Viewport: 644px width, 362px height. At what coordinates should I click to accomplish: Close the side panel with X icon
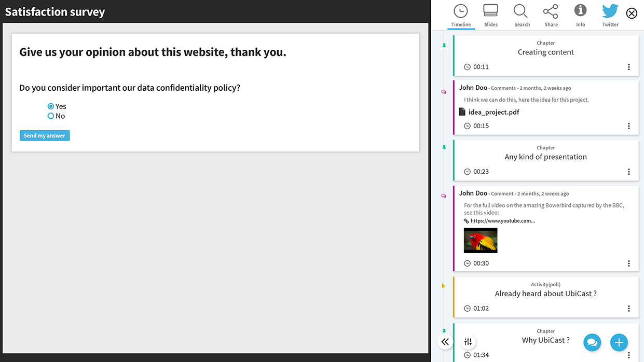tap(632, 13)
